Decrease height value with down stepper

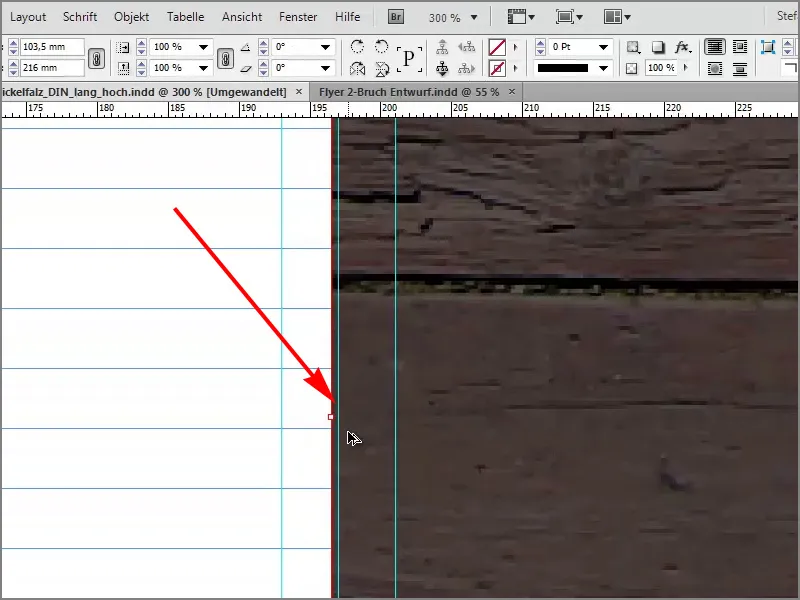pos(13,71)
